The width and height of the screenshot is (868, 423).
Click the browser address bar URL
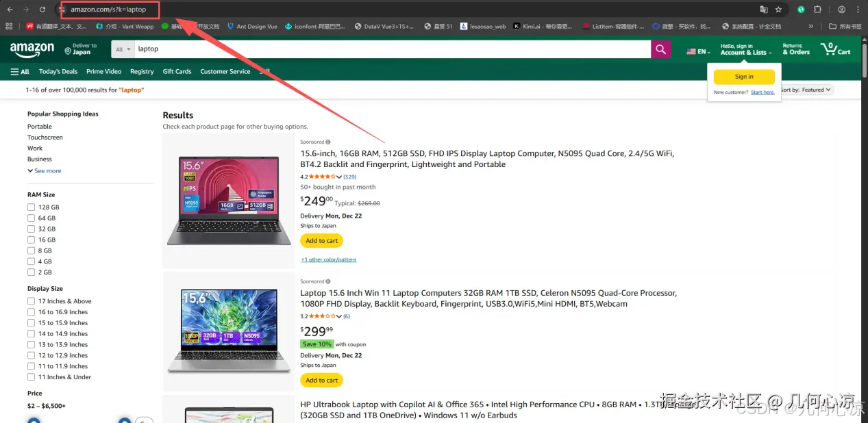pos(108,10)
